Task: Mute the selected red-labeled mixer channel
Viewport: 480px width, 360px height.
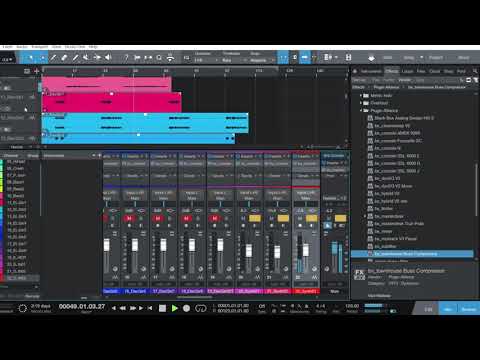Action: 300,218
